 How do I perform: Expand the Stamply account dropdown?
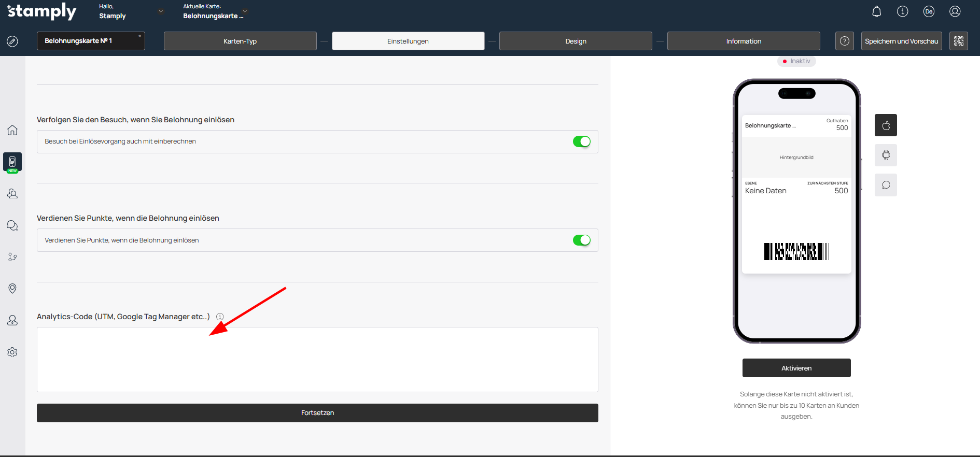(161, 11)
